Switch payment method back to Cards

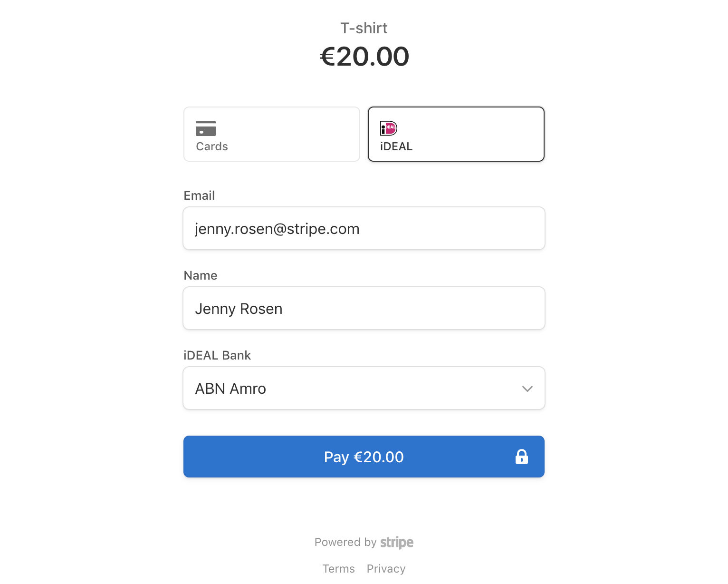tap(271, 134)
